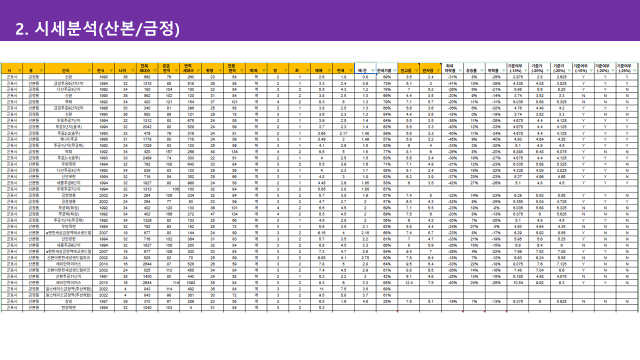Image resolution: width=640 pixels, height=360 pixels.
Task: Select the 전세 column header cell
Action: (343, 68)
